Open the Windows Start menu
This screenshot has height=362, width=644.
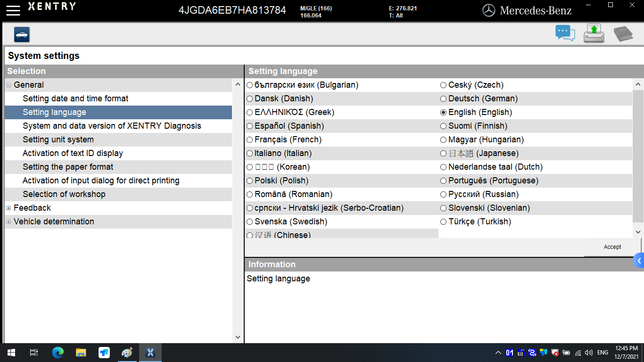coord(11,353)
